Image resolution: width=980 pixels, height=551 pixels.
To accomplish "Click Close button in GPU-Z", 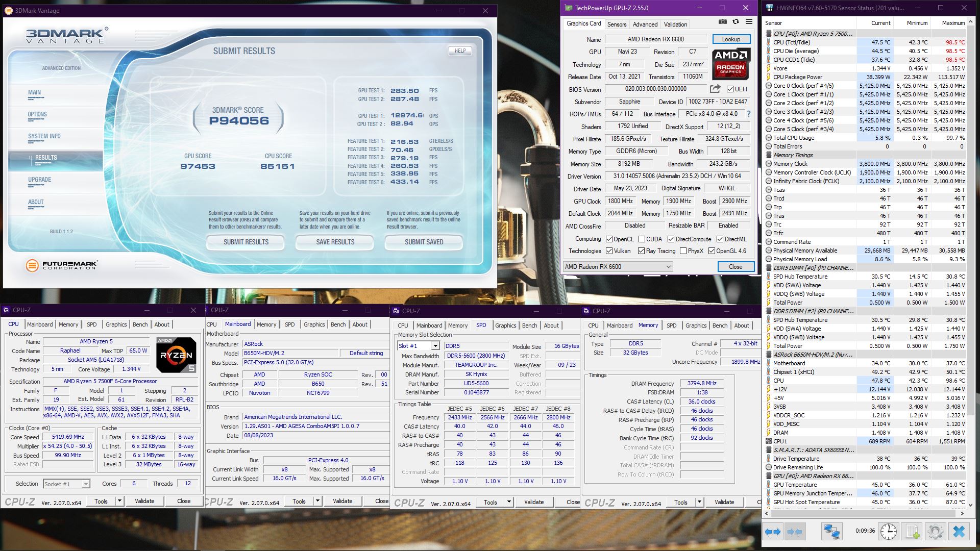I will [x=736, y=267].
